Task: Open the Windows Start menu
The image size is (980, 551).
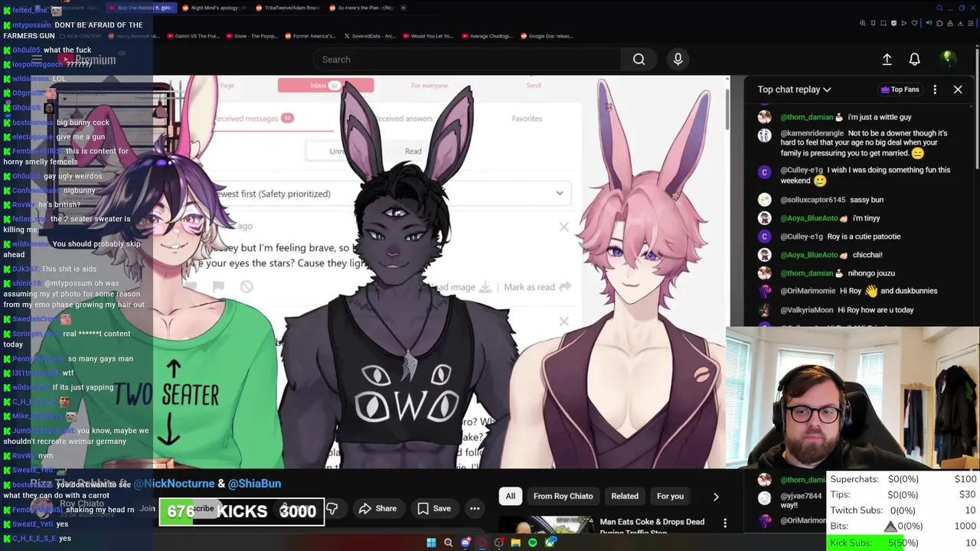Action: [x=431, y=543]
